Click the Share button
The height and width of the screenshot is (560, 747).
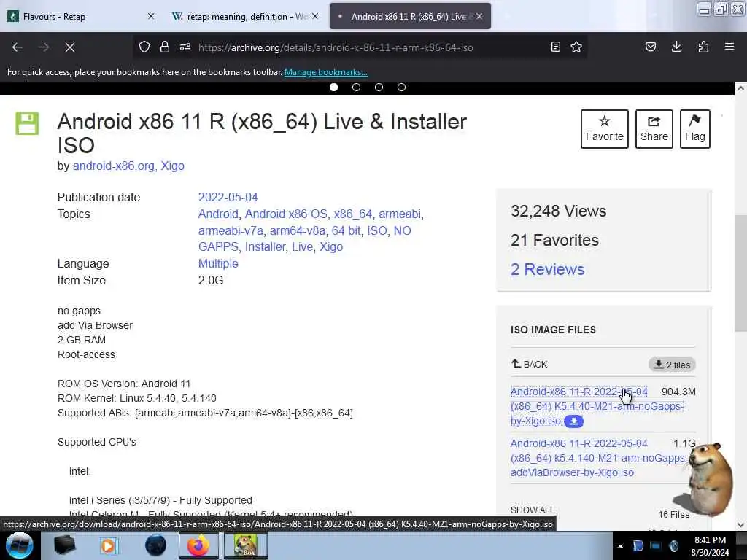click(x=654, y=129)
